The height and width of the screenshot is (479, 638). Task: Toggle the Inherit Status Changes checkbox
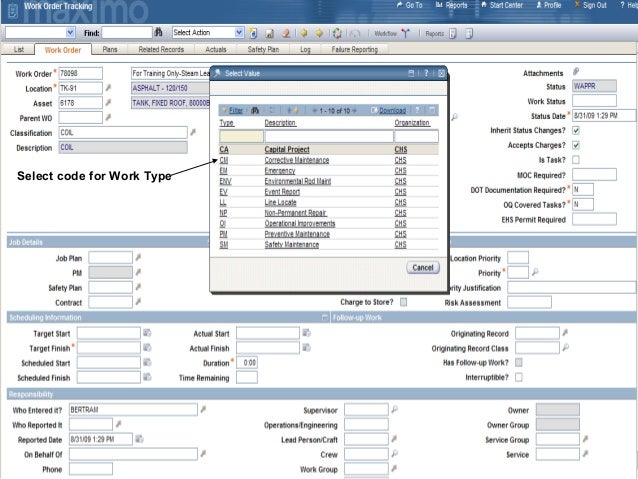(576, 130)
